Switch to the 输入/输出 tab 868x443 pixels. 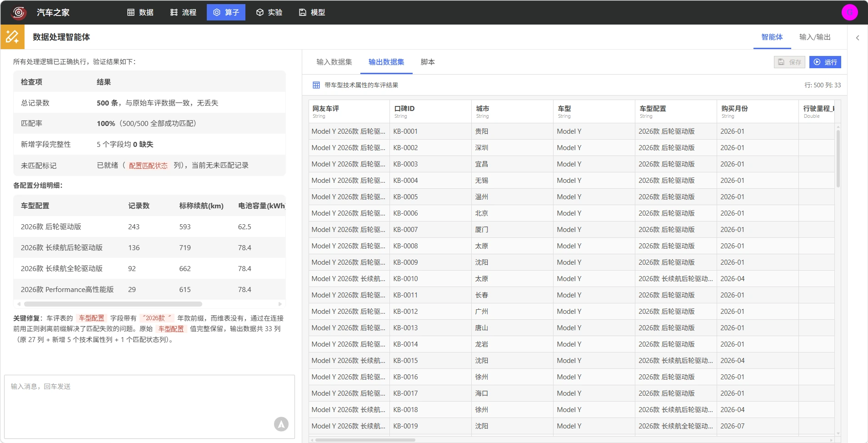(x=814, y=37)
